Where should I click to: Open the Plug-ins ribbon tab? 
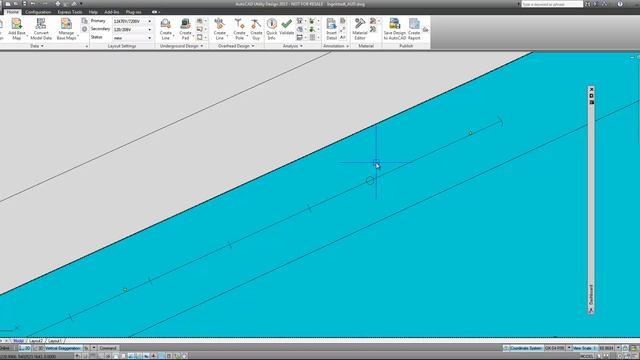tap(133, 12)
